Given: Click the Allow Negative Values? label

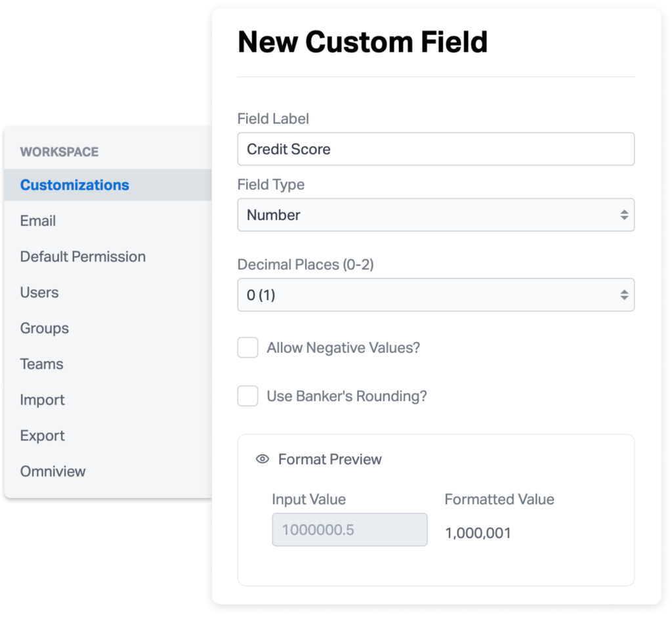Looking at the screenshot, I should (343, 348).
